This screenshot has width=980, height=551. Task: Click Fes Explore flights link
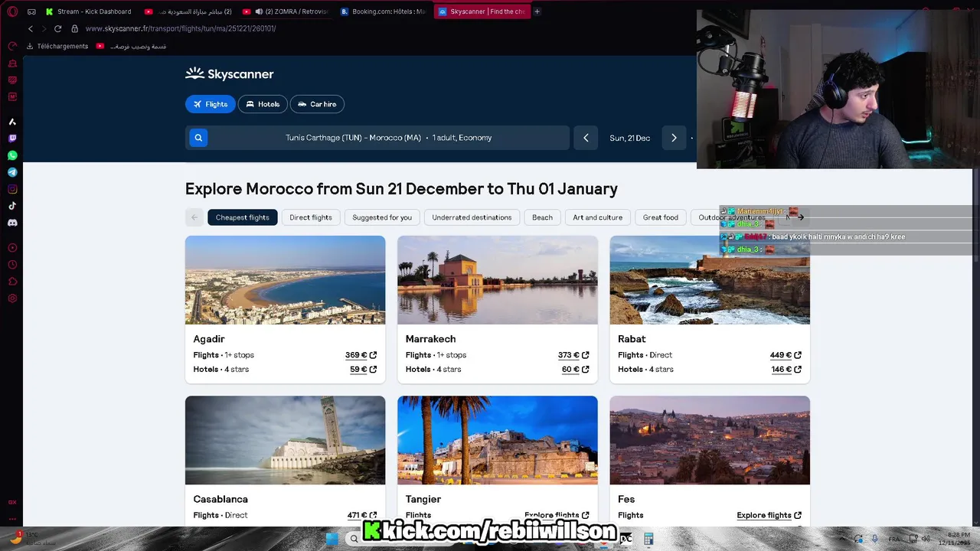point(769,515)
